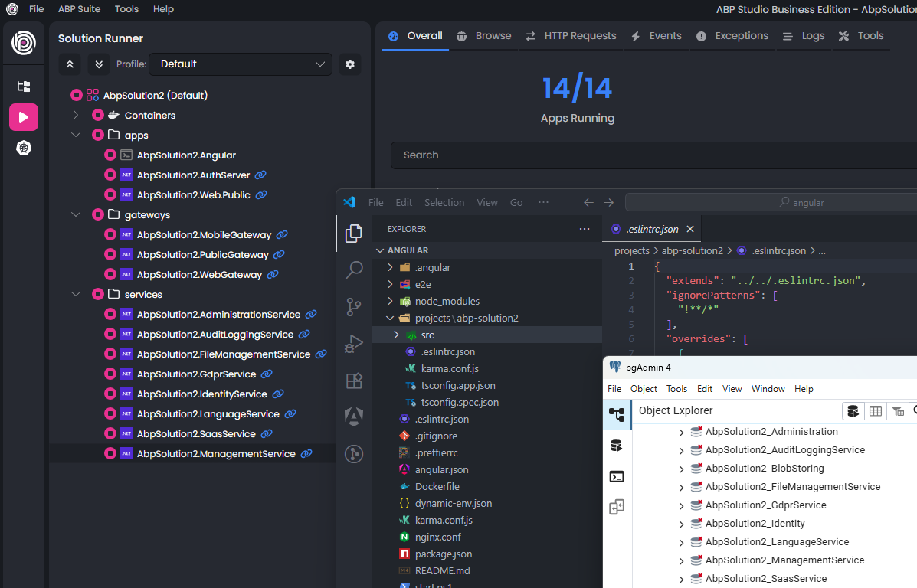Toggle stop button for AbpSolution2.Angular
Image resolution: width=917 pixels, height=588 pixels.
tap(110, 155)
